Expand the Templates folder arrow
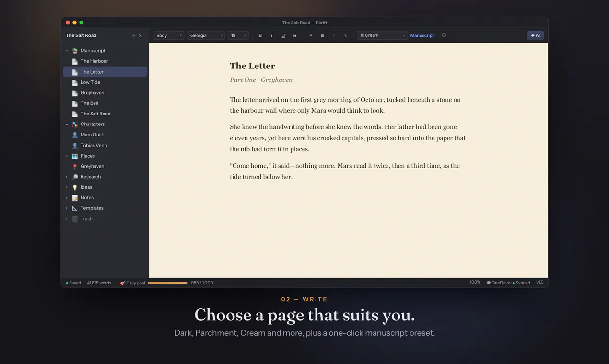 [67, 208]
